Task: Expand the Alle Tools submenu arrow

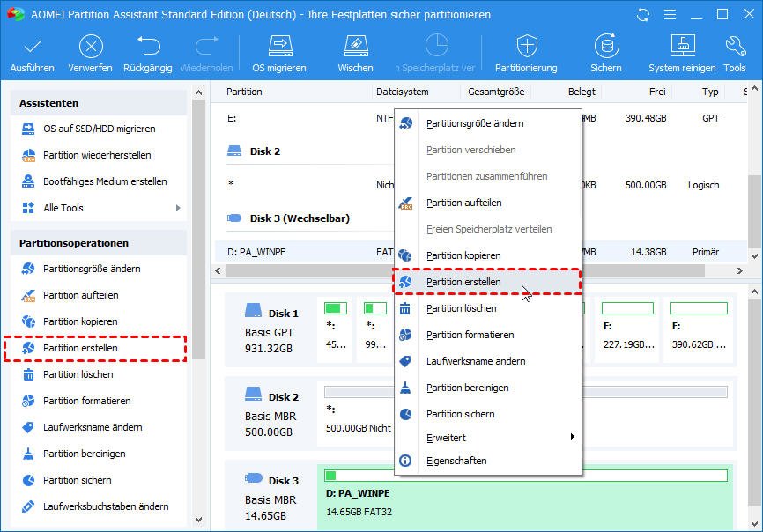Action: (x=178, y=208)
